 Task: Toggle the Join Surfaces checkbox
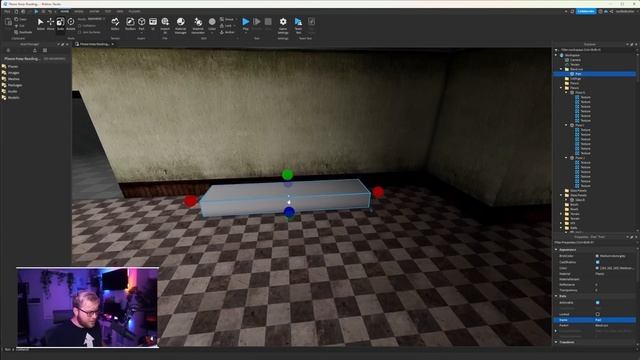pyautogui.click(x=80, y=32)
